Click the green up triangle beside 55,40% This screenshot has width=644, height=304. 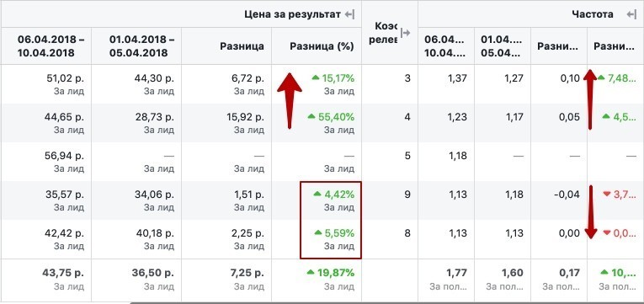(311, 116)
